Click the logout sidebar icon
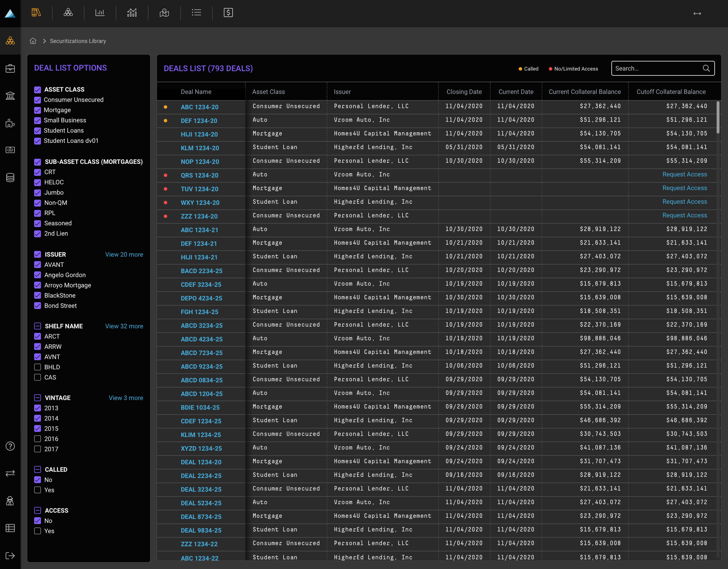 pos(10,556)
